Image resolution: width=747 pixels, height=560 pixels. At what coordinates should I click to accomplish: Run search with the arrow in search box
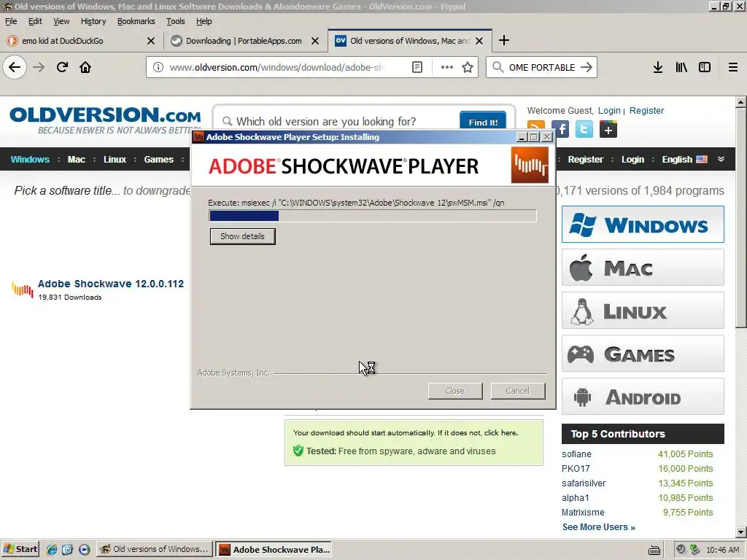tap(587, 67)
